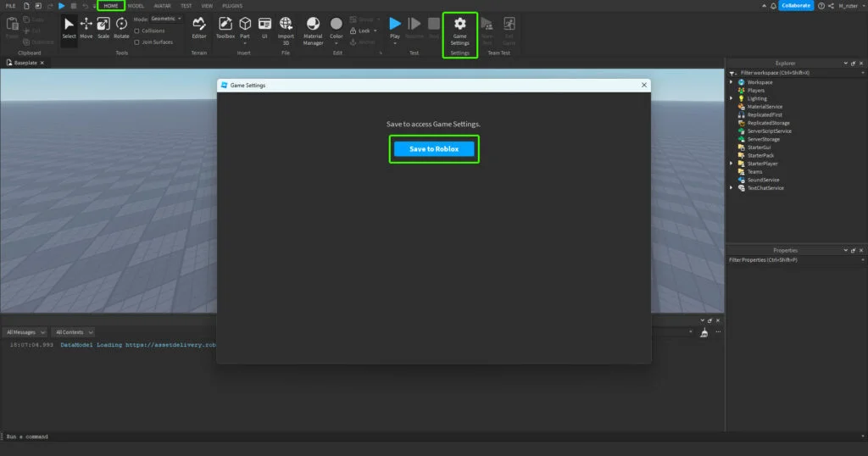Expand the Workspace tree node

[x=732, y=82]
